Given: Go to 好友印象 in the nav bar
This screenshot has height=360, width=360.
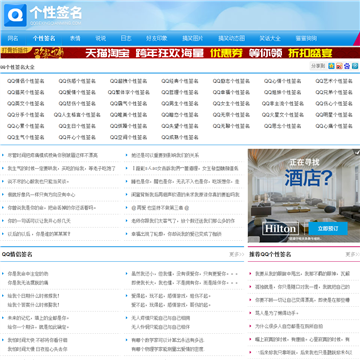Looking at the screenshot, I should pos(157,38).
